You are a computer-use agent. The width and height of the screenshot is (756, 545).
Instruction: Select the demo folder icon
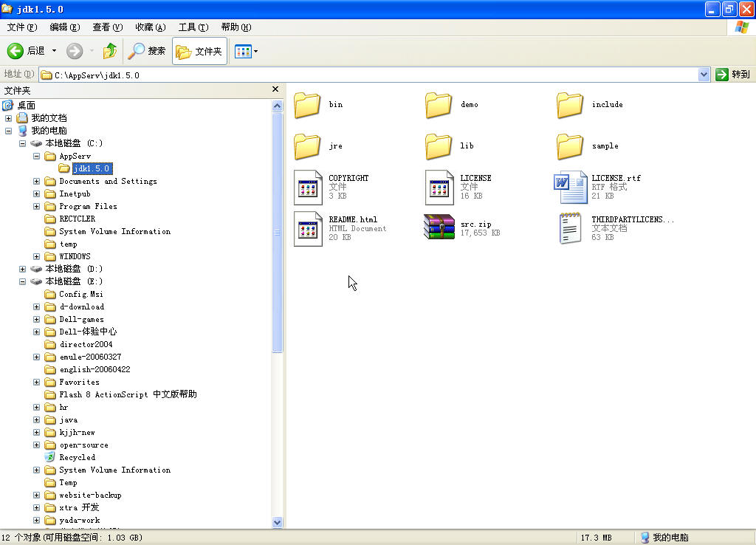pos(439,105)
